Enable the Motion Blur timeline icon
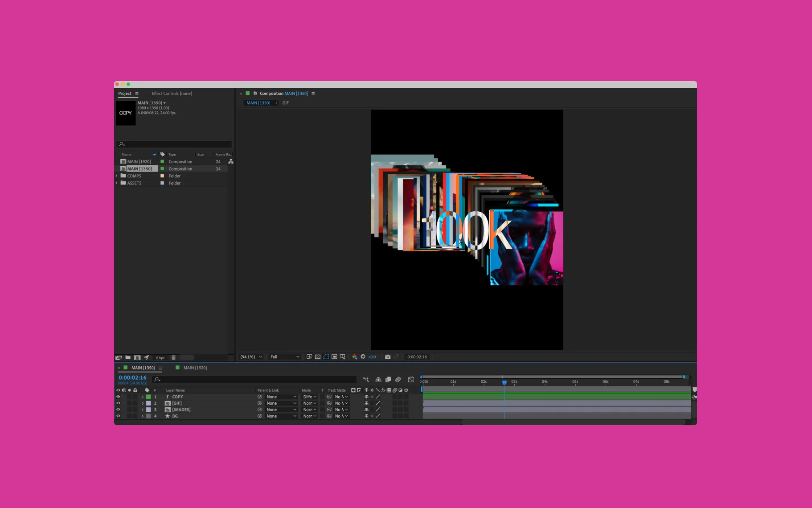The image size is (812, 508). (398, 380)
